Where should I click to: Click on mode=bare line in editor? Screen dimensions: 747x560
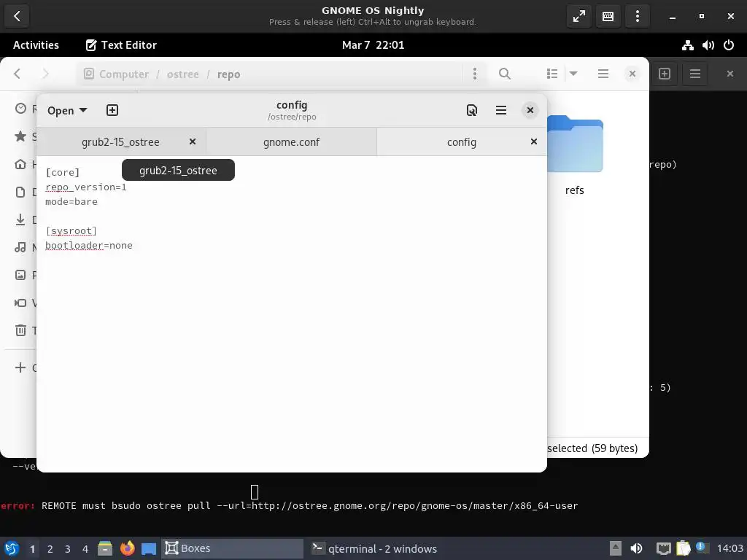[71, 202]
